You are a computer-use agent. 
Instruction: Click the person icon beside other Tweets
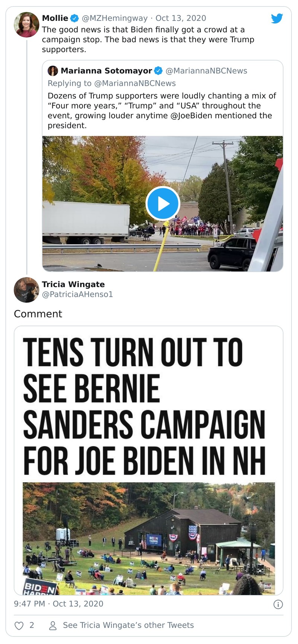point(53,625)
